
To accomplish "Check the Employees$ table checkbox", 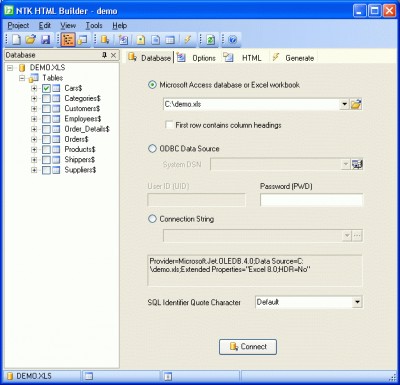I will pos(46,119).
